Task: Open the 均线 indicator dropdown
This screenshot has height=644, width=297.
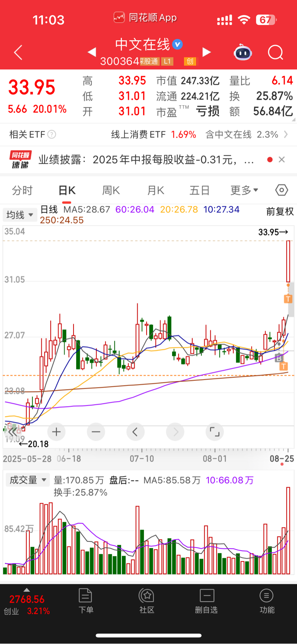Action: [x=20, y=215]
